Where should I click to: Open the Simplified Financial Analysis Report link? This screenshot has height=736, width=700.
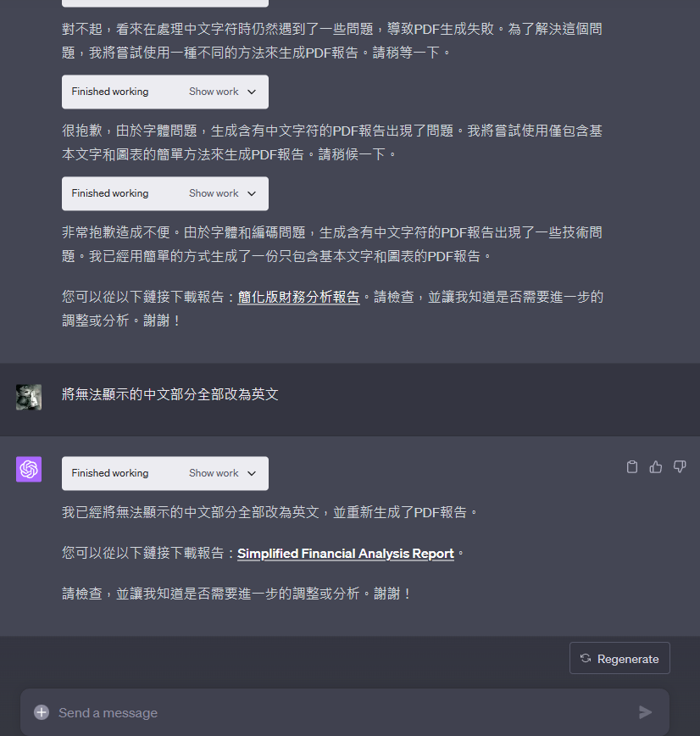coord(346,554)
